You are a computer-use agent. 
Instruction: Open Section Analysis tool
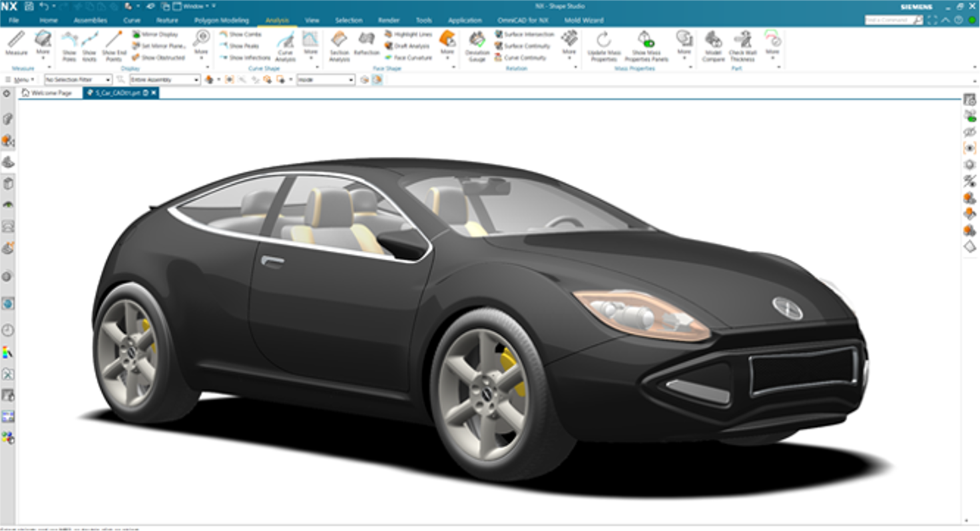339,45
